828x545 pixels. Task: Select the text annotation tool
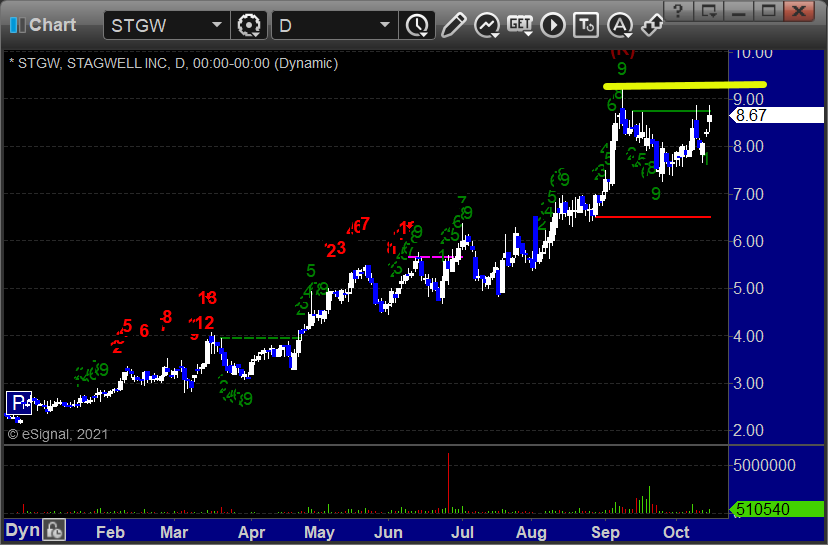tap(586, 25)
